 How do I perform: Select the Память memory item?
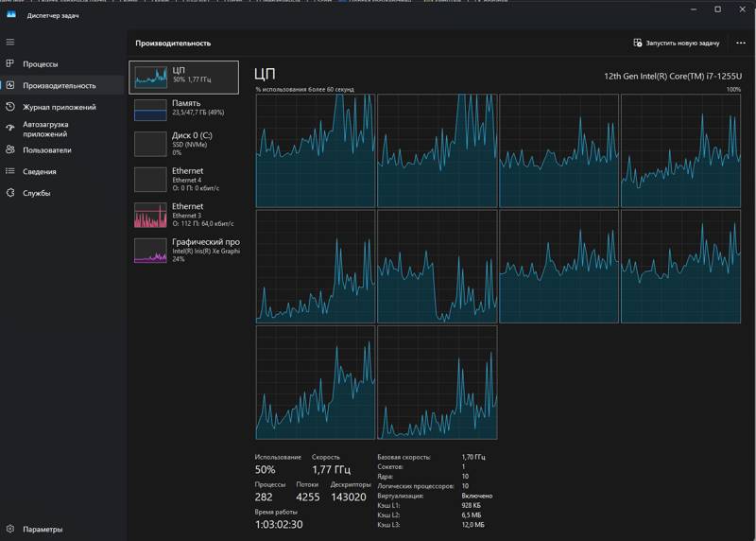[186, 109]
